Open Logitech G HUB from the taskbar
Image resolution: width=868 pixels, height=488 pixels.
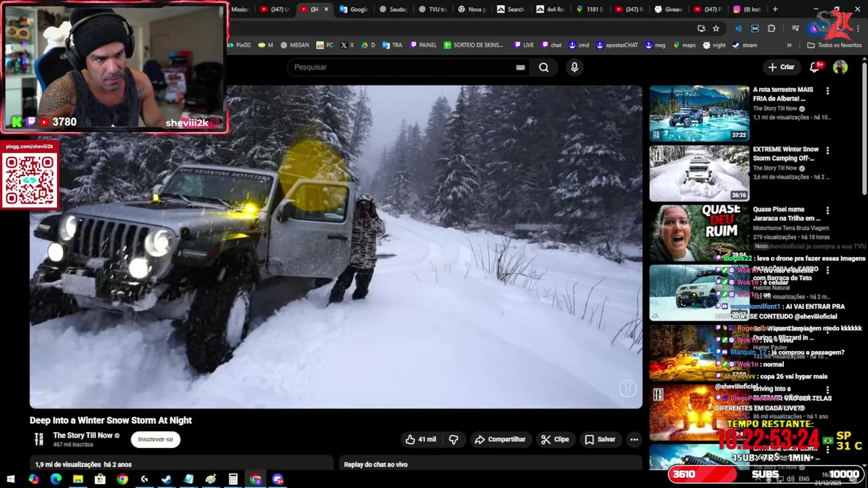tap(144, 479)
